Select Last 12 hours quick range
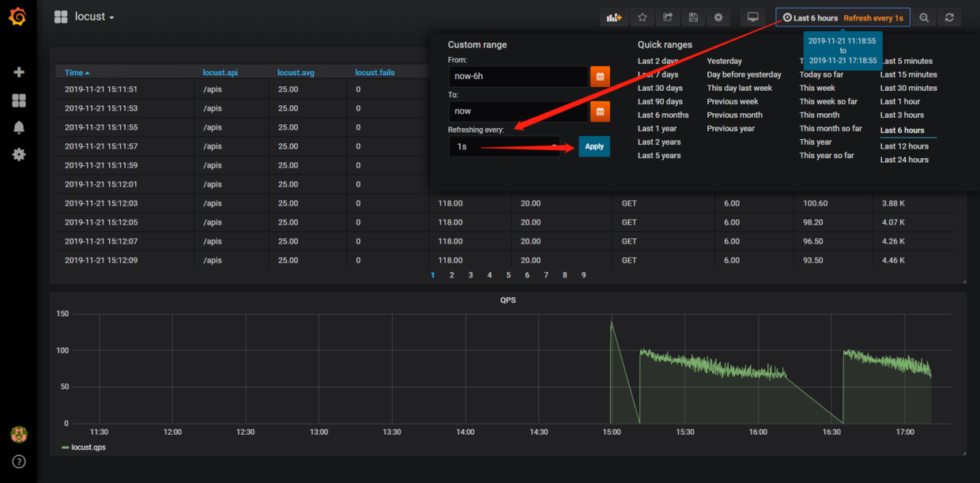The height and width of the screenshot is (483, 980). point(905,146)
